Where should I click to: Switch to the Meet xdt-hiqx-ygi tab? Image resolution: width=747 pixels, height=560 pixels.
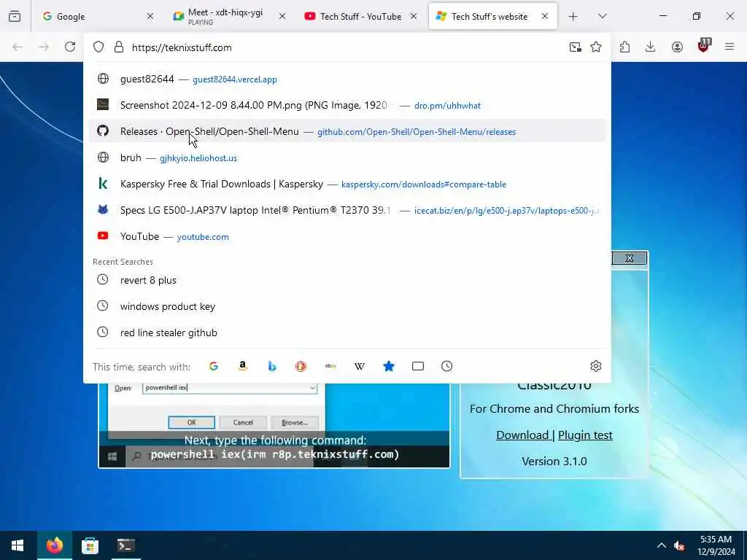click(230, 16)
